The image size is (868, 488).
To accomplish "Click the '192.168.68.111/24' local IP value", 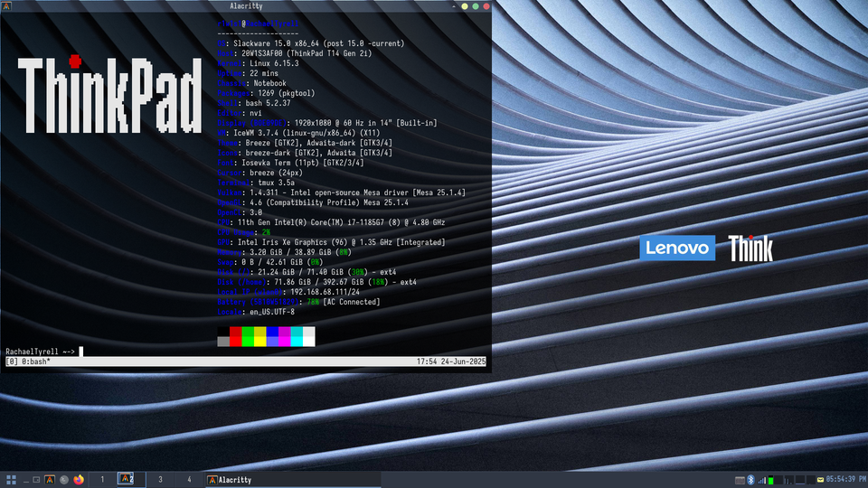I will click(x=325, y=292).
